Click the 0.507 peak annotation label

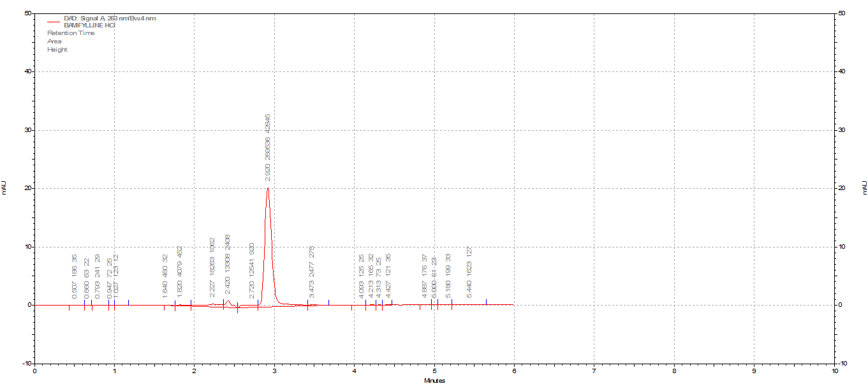[75, 276]
